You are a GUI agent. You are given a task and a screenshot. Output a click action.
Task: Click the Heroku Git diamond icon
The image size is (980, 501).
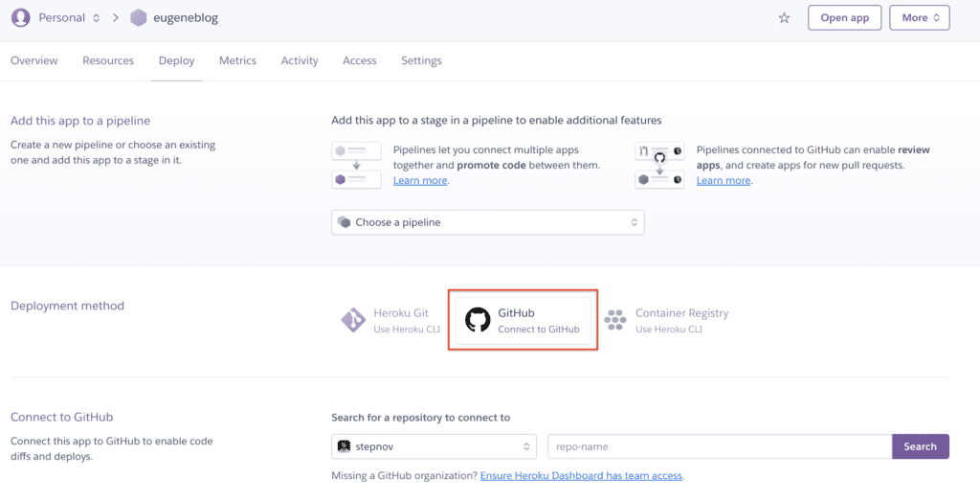click(x=353, y=320)
